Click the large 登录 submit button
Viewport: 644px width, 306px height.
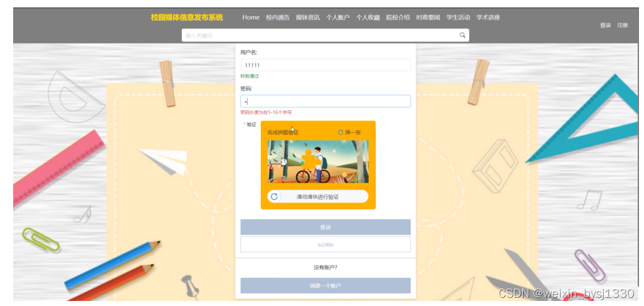(x=325, y=227)
